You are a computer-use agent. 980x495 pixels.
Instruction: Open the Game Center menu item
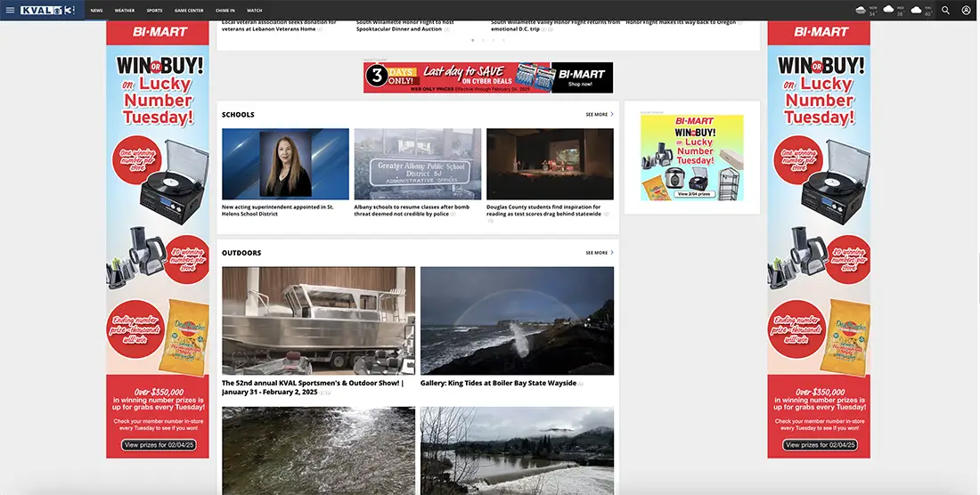189,11
